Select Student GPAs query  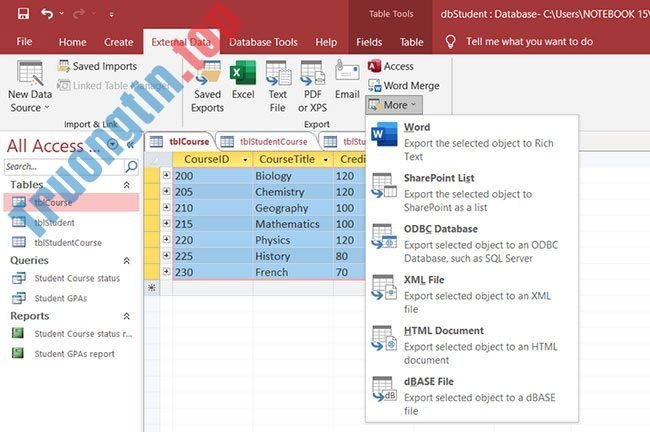coord(71,298)
